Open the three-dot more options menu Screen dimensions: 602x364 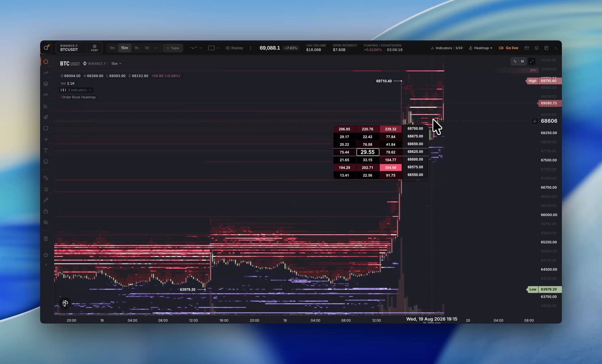tap(251, 48)
